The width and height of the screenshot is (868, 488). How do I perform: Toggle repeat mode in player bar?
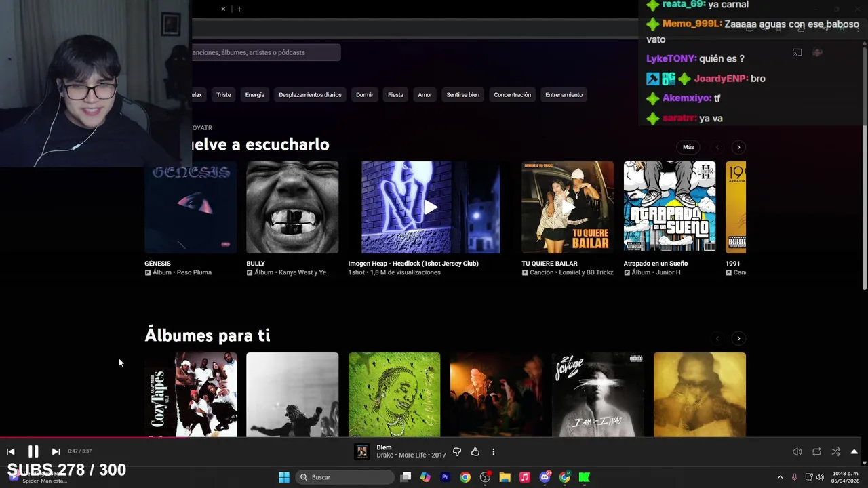coord(816,452)
